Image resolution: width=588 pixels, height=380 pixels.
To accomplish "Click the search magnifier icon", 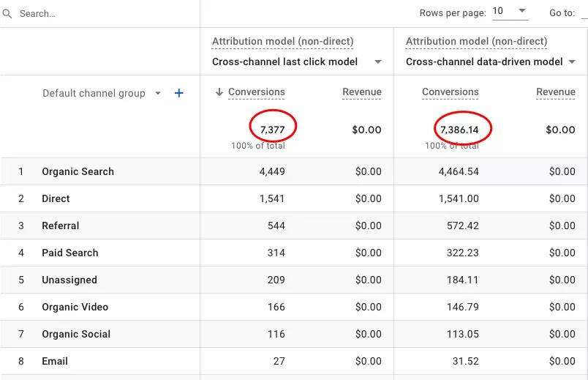I will point(7,14).
